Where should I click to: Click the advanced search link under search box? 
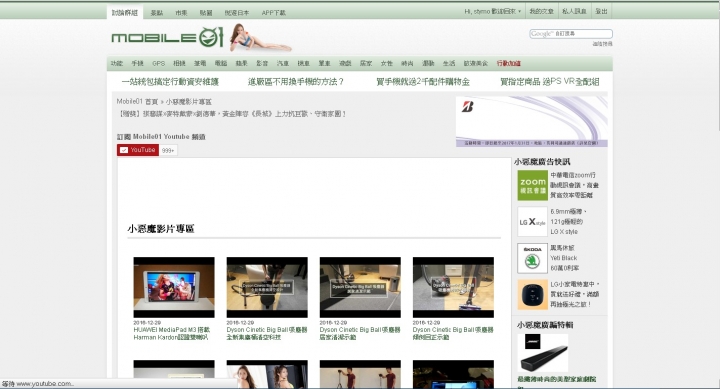pyautogui.click(x=602, y=44)
